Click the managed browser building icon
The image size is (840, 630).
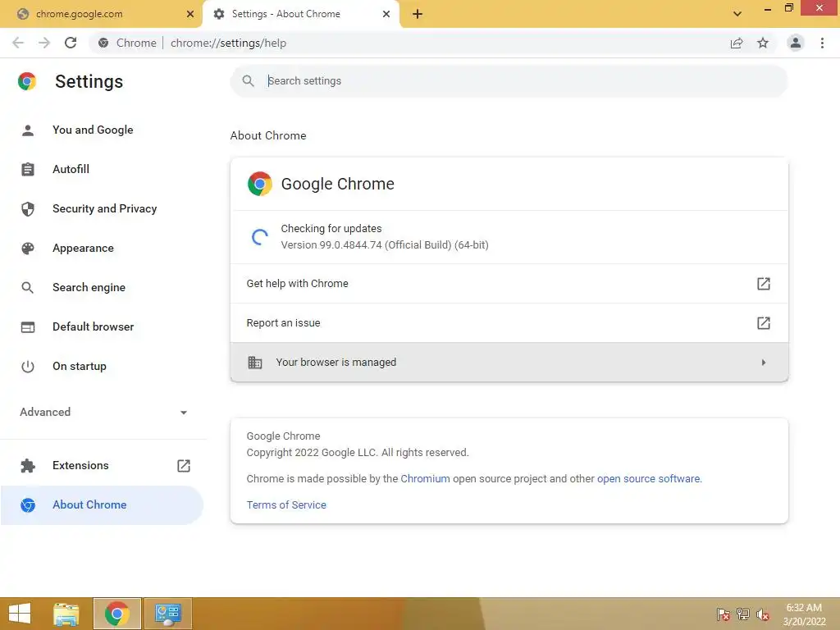255,363
